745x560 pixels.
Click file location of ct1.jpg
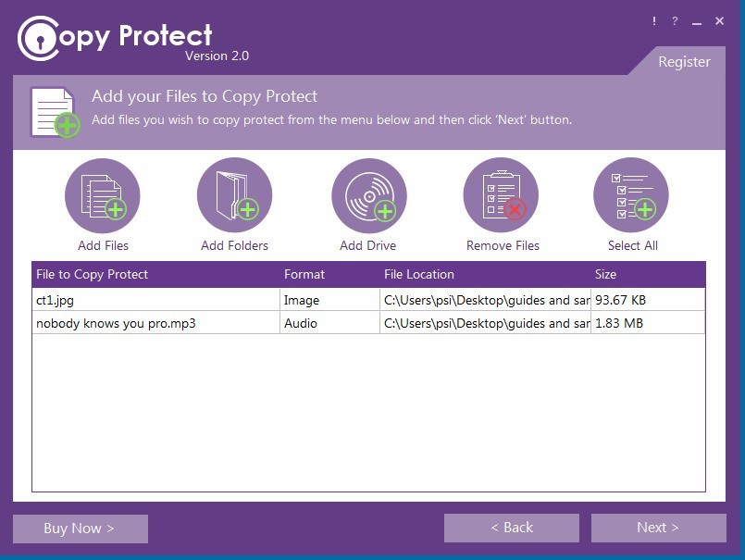tap(485, 300)
